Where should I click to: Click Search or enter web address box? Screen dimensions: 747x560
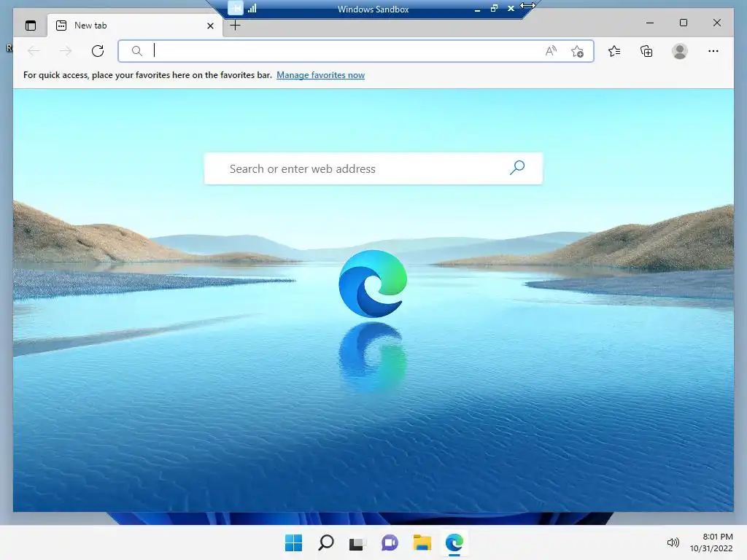pyautogui.click(x=373, y=168)
